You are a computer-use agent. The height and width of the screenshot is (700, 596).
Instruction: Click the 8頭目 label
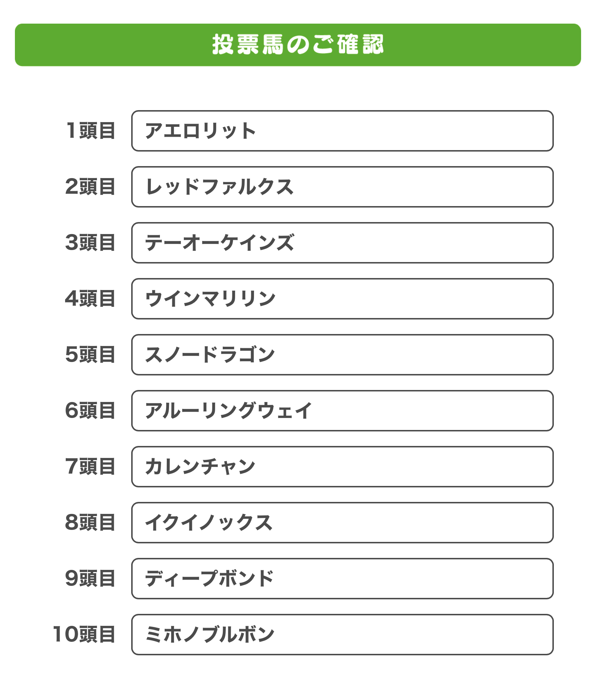90,523
